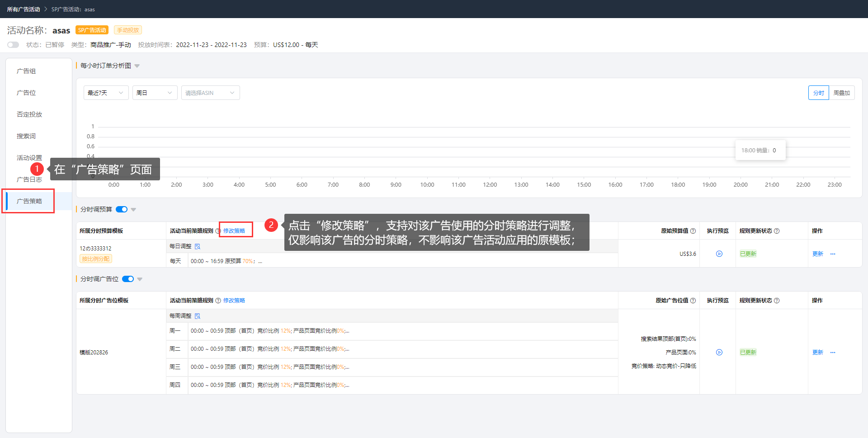Open the 最近7天 date range dropdown
Screen dimensions: 868x438
click(x=106, y=93)
